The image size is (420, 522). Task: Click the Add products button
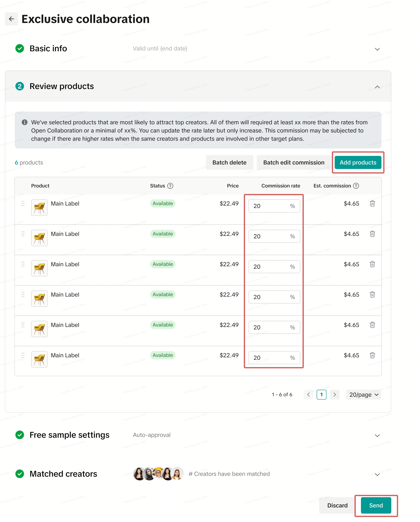pyautogui.click(x=358, y=162)
